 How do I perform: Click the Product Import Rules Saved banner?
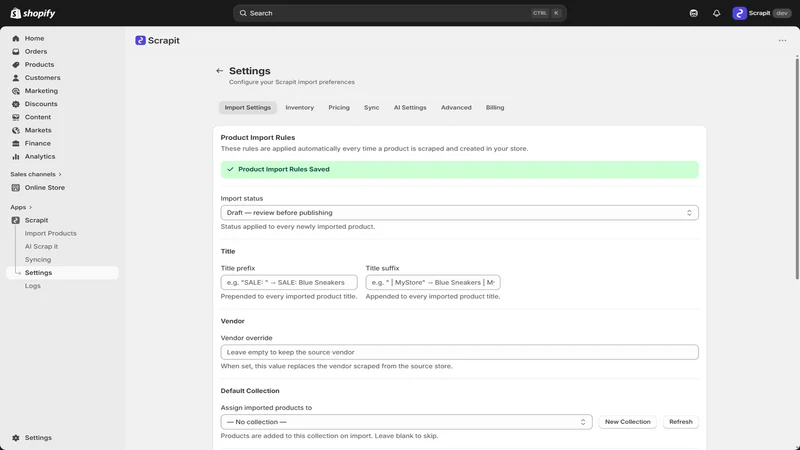(459, 169)
